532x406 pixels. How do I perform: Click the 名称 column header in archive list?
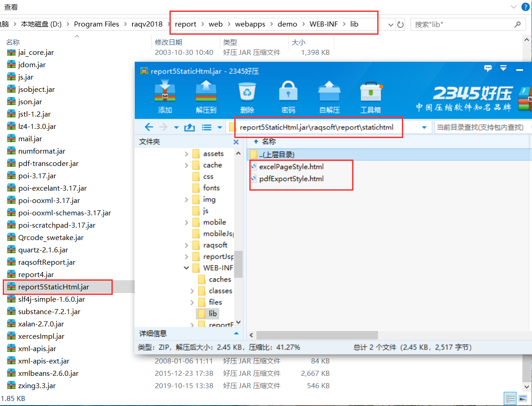(x=269, y=142)
